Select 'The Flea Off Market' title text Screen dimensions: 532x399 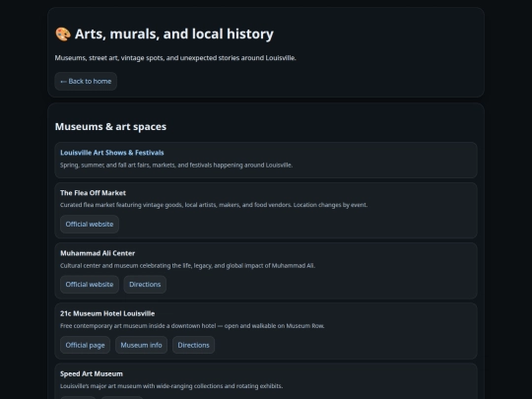(93, 193)
